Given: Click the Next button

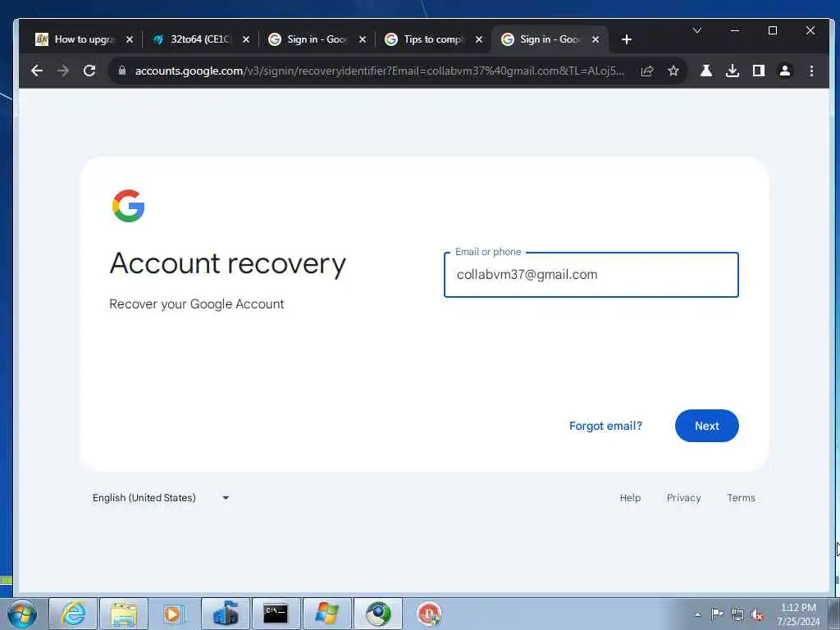Looking at the screenshot, I should click(706, 426).
